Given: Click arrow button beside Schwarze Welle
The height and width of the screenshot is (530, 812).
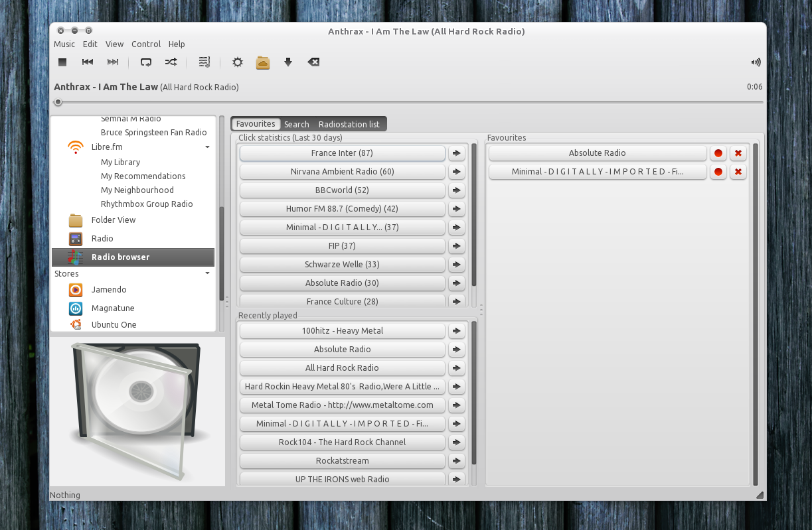Looking at the screenshot, I should click(x=456, y=265).
